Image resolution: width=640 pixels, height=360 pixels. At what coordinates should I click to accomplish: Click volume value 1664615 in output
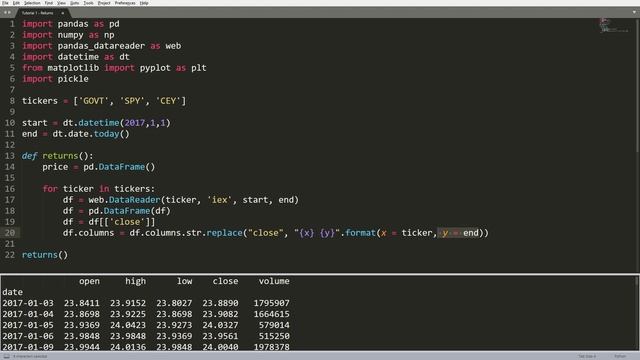(271, 314)
